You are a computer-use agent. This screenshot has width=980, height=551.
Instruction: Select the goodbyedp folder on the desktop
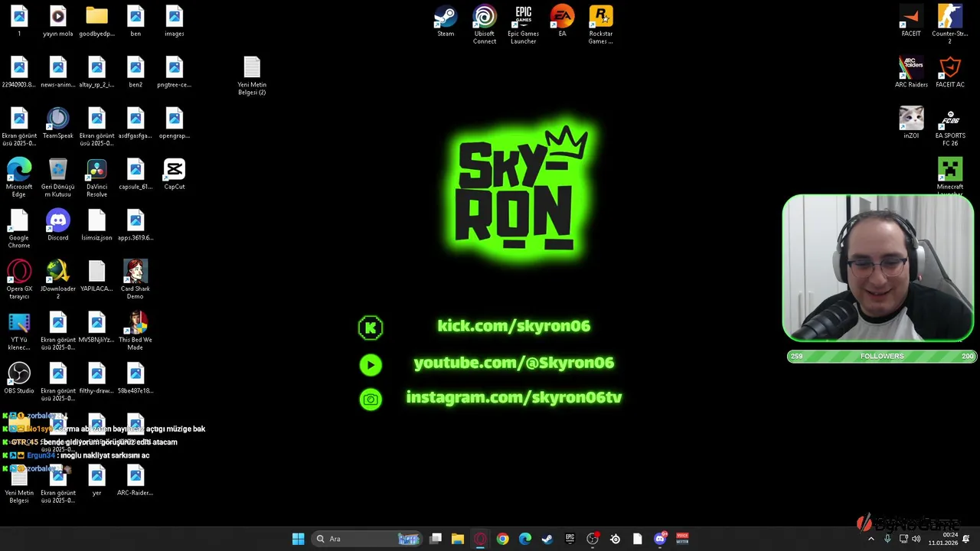[96, 21]
